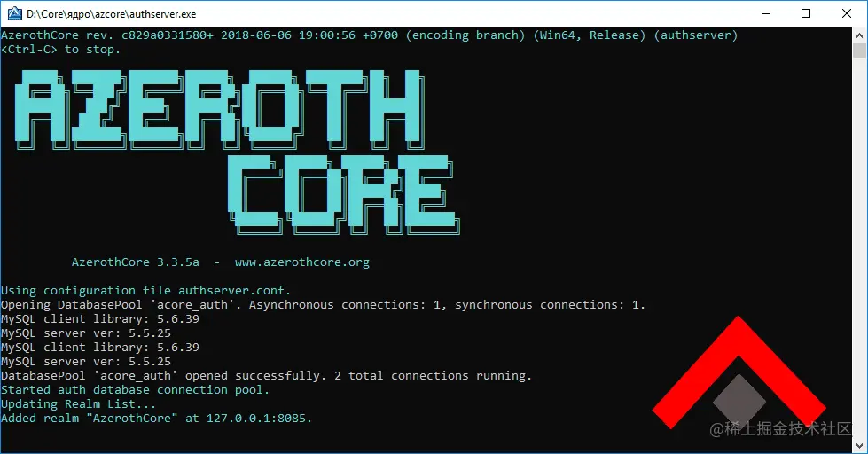
Task: Click the 'Added realm AzerothCore' line
Action: [x=156, y=418]
